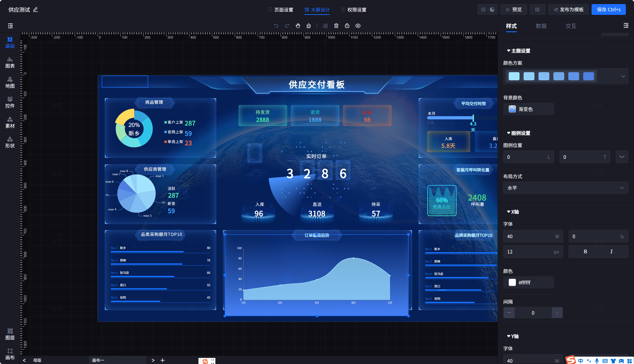Open the 布局方式 水平 dropdown
This screenshot has width=634, height=364.
point(565,188)
